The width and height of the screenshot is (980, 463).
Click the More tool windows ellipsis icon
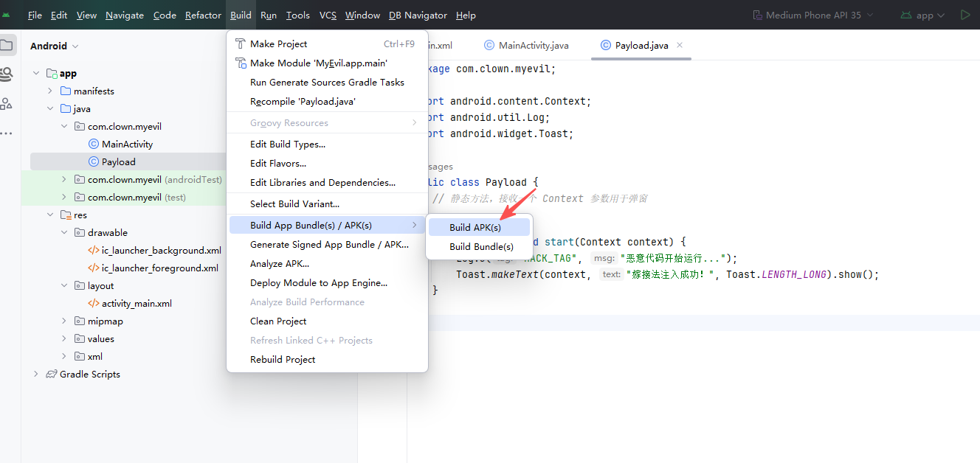coord(7,133)
